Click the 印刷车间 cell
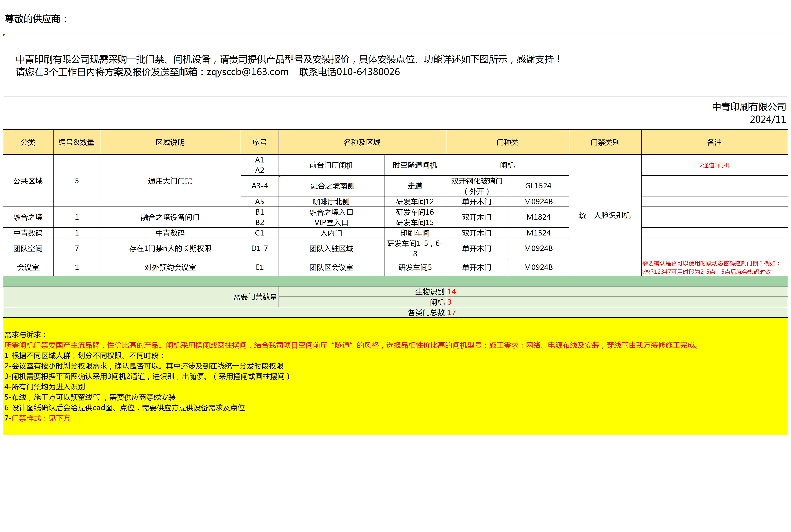This screenshot has width=791, height=532. pyautogui.click(x=415, y=233)
